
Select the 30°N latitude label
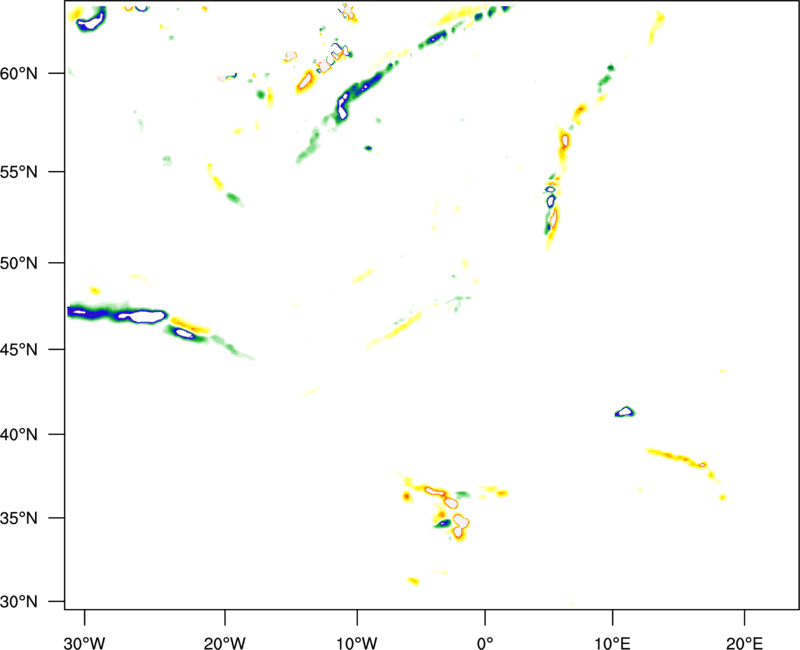click(x=19, y=602)
